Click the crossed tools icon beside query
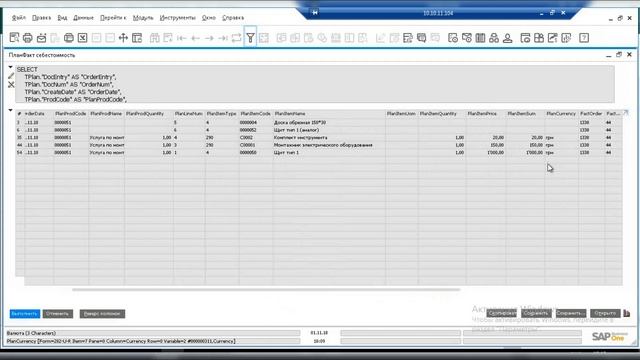 (x=11, y=84)
